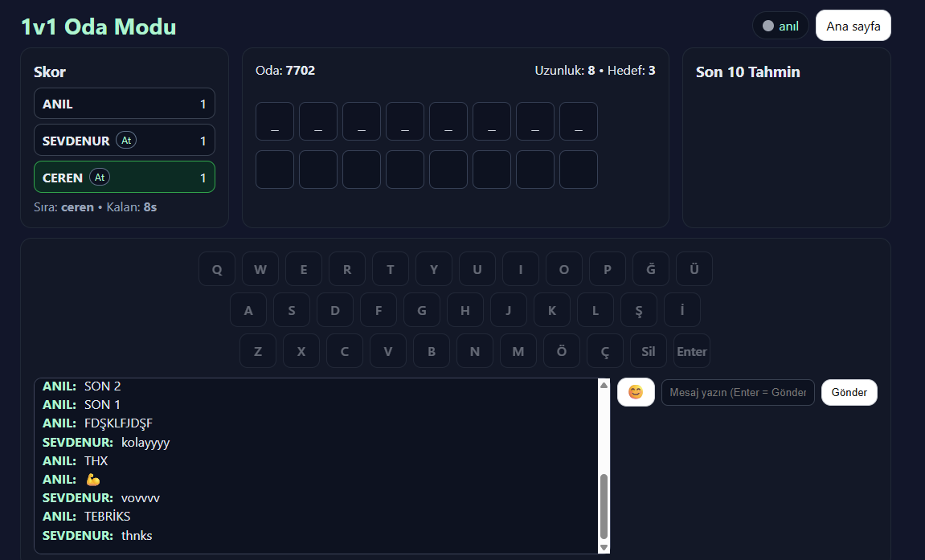Tap the Ç key on the keyboard
Screen dimensions: 925x560
604,351
